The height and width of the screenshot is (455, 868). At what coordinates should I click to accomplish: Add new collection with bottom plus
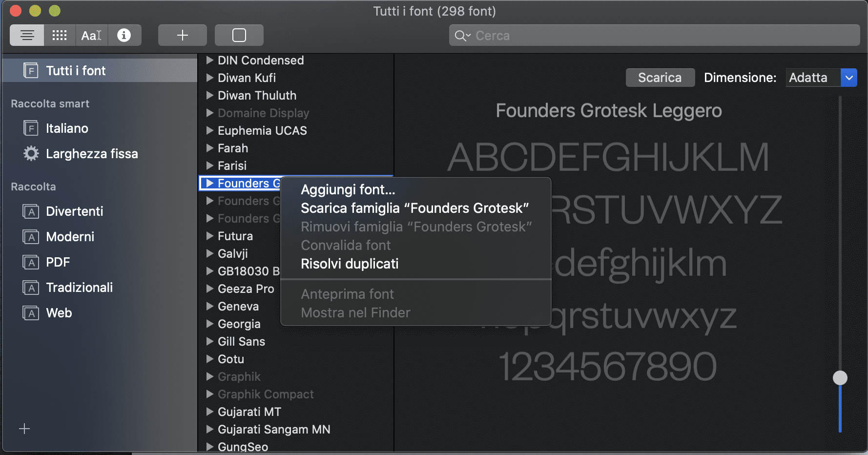click(24, 429)
